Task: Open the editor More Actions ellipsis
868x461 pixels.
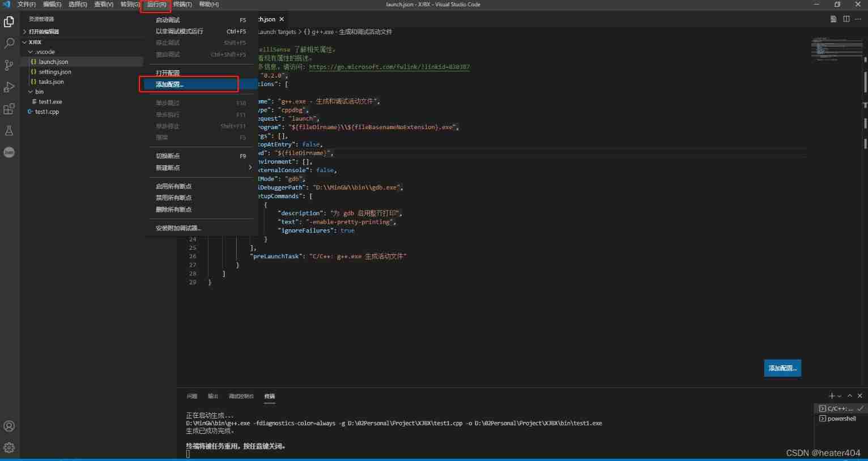Action: pos(858,19)
